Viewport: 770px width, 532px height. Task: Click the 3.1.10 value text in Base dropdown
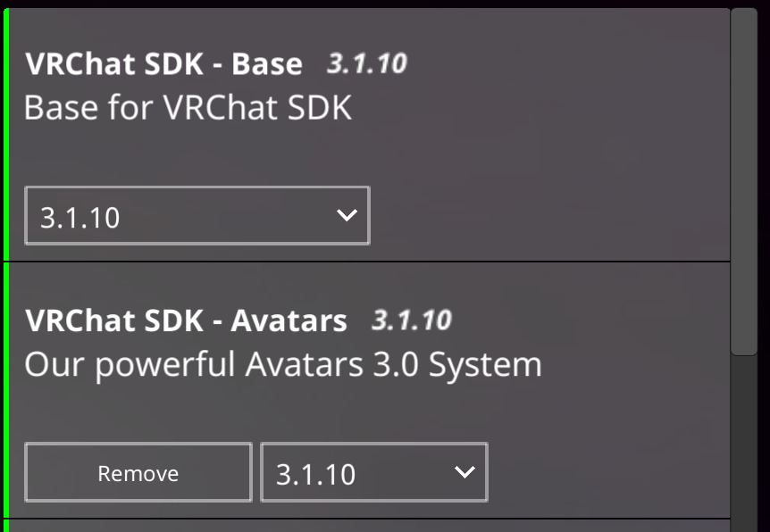80,217
